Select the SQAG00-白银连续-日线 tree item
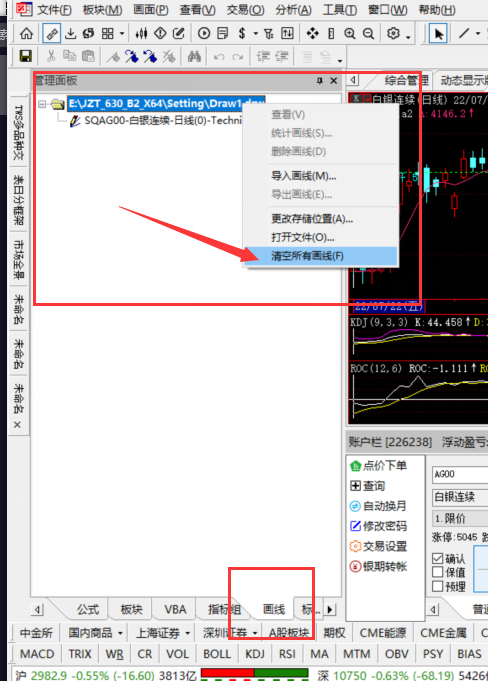Viewport: 488px width, 681px height. click(163, 120)
